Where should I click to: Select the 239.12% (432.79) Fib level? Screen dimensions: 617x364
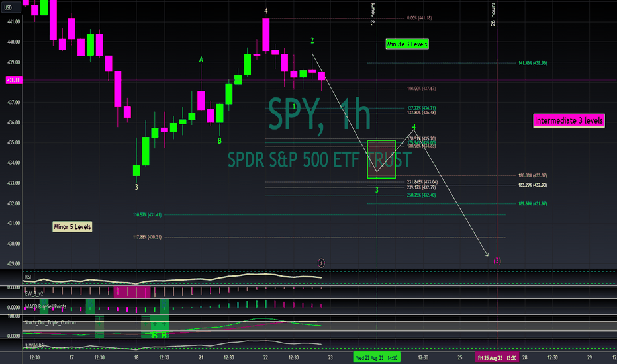(x=422, y=187)
